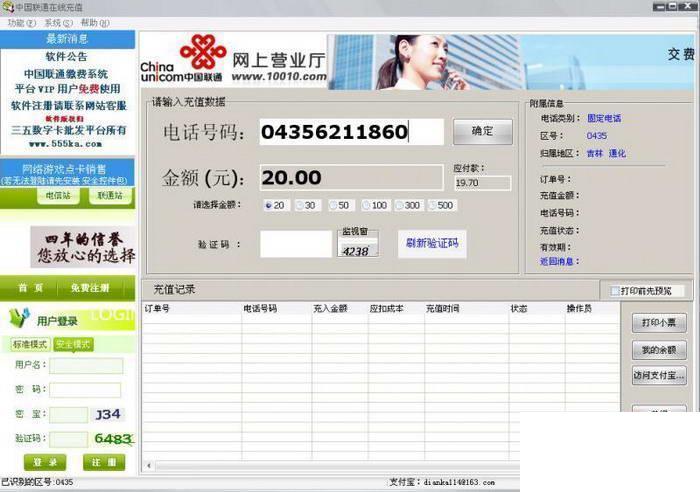The image size is (700, 492).
Task: Click the 免费注册 navigation button
Action: tap(90, 288)
